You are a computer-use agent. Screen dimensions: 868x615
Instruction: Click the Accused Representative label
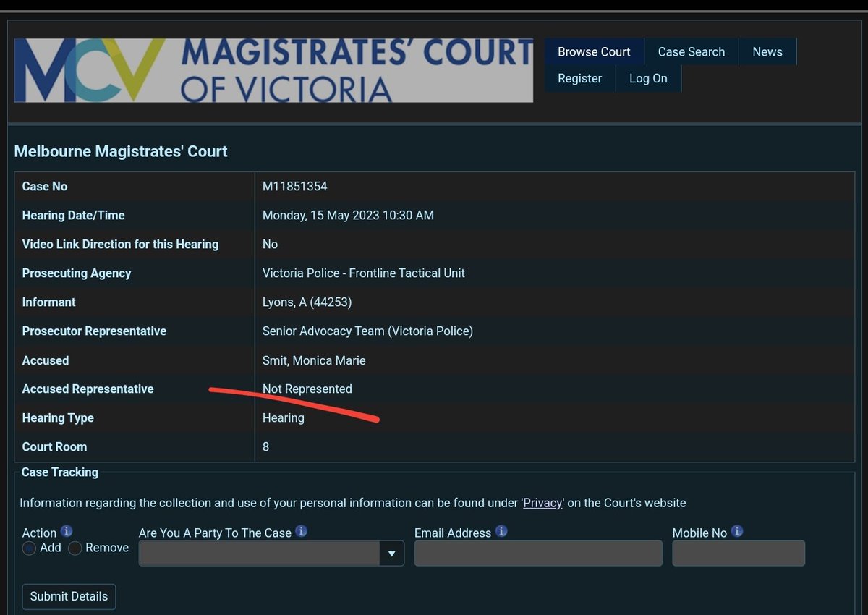(88, 389)
